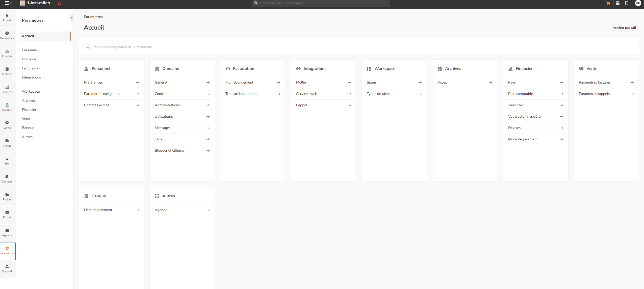Image resolution: width=644 pixels, height=289 pixels.
Task: Click the red warning triangle icon
Action: click(59, 3)
